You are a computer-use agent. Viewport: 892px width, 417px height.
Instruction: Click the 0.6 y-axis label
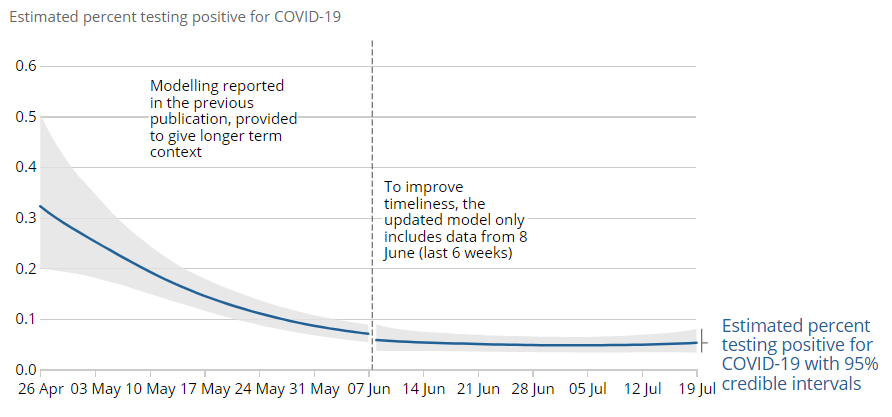click(25, 66)
